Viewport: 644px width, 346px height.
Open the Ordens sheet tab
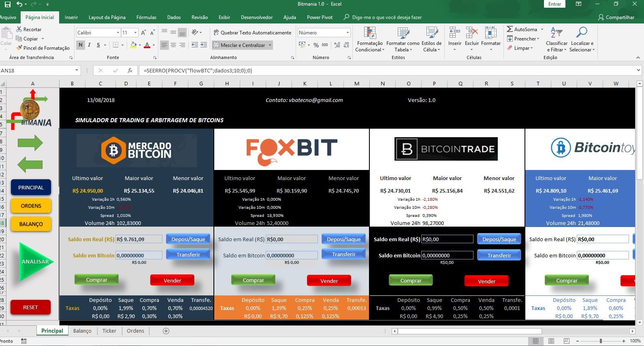[135, 331]
